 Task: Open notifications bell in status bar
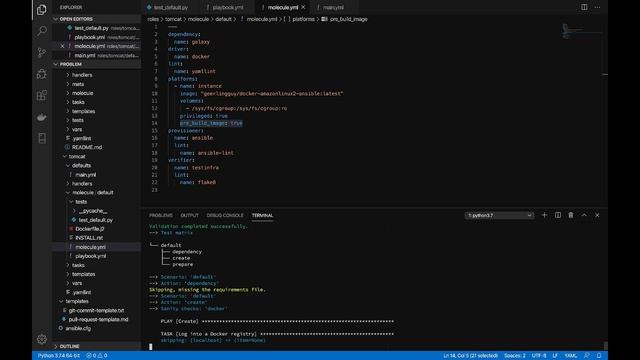[x=599, y=356]
